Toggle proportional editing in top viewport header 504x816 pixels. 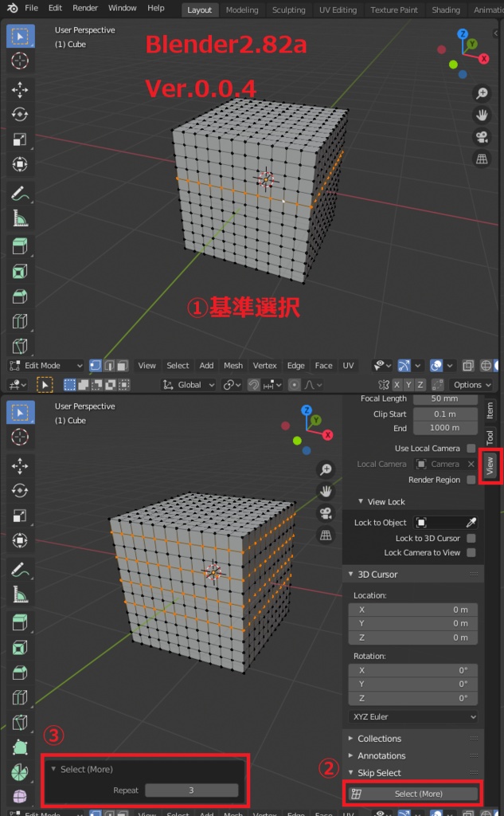coord(295,385)
